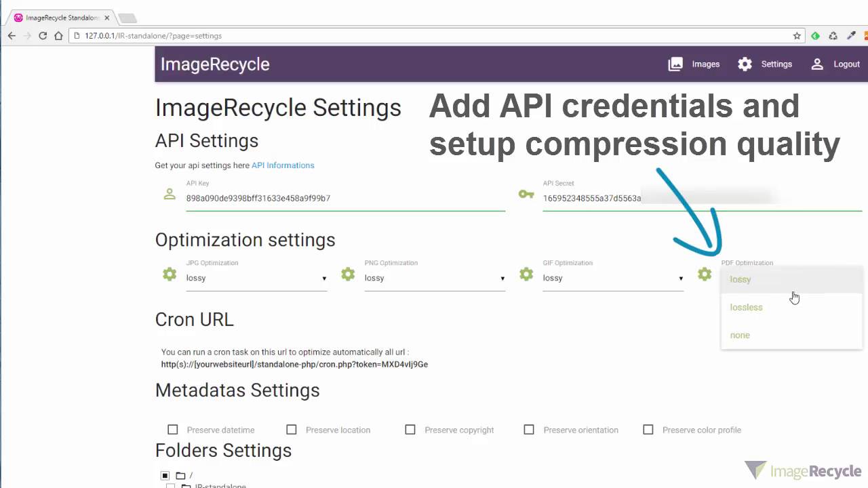This screenshot has height=488, width=868.
Task: Click the API Secret key icon
Action: tap(526, 195)
